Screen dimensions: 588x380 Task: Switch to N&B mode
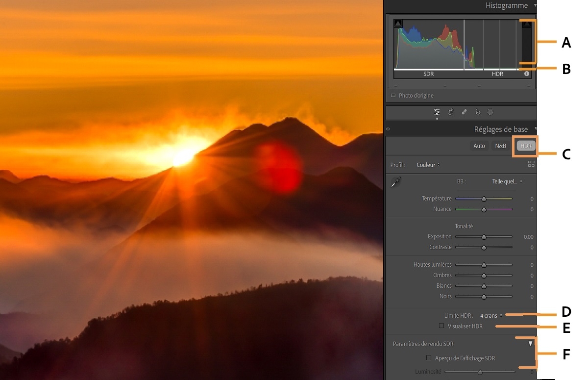pos(501,146)
